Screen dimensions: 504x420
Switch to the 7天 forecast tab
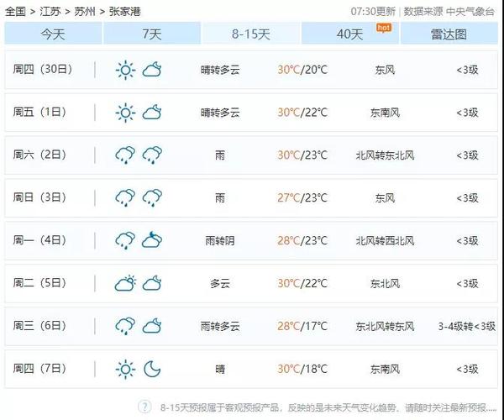(x=152, y=34)
